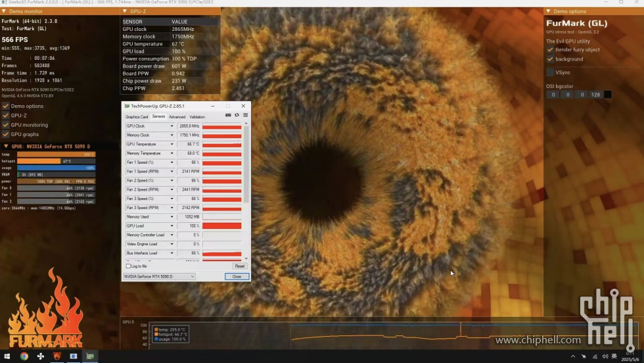
Task: Click the OSI bgcolor black swatch
Action: pos(607,95)
